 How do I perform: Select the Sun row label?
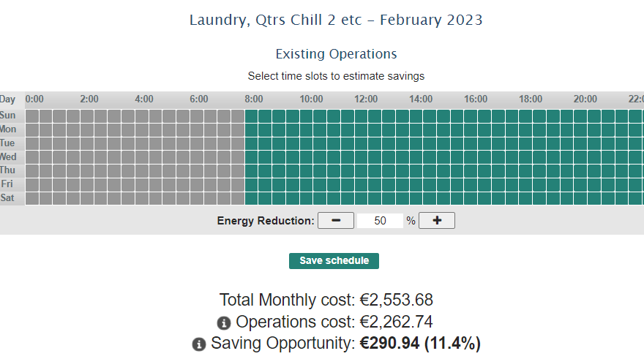pos(8,116)
